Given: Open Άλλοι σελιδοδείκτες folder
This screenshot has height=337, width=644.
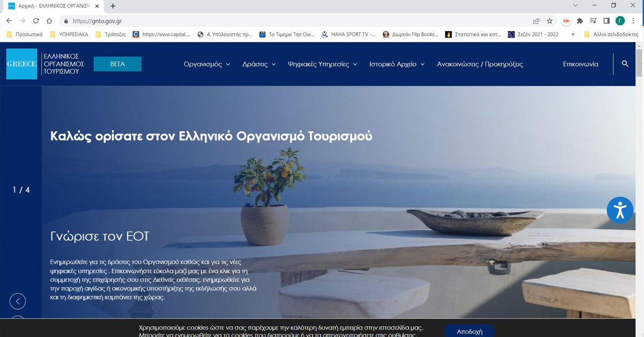Looking at the screenshot, I should point(611,34).
